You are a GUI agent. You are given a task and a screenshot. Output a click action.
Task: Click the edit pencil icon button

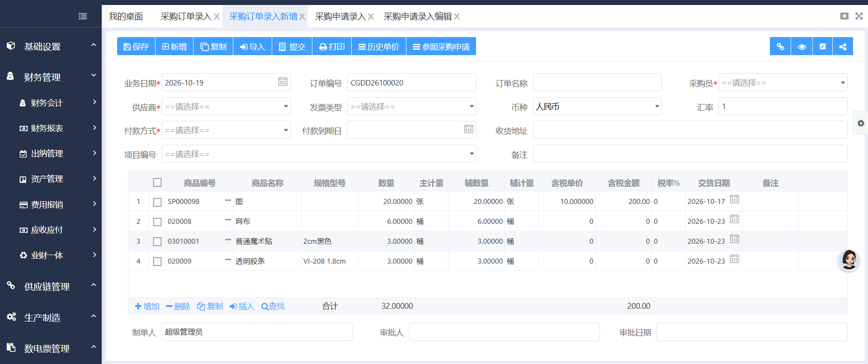pyautogui.click(x=822, y=47)
